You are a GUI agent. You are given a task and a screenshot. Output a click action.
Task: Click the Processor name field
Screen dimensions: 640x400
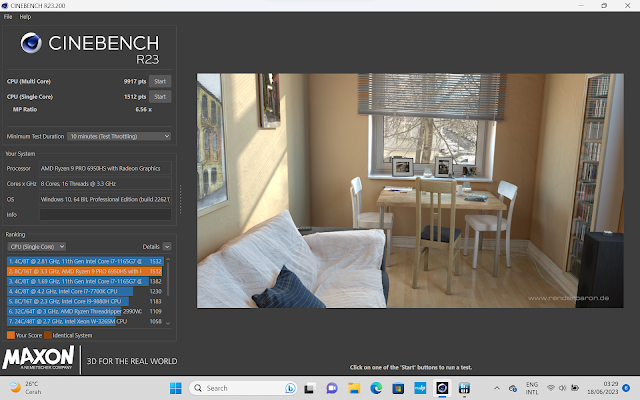(105, 168)
